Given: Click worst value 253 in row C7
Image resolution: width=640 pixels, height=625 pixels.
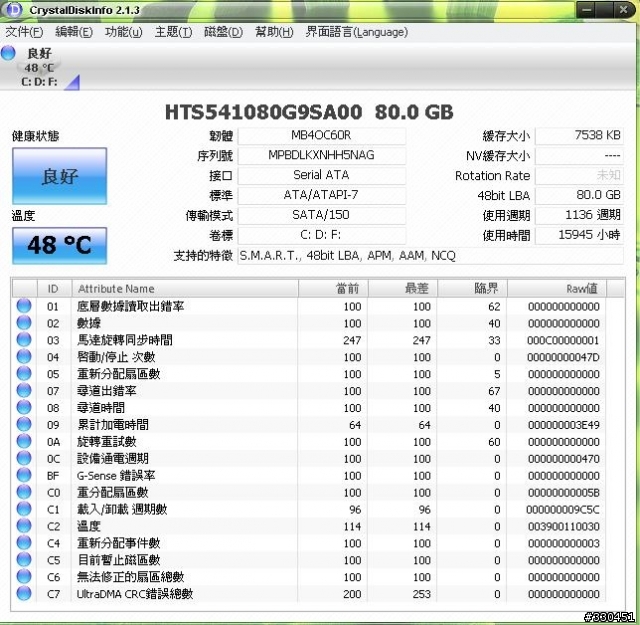Looking at the screenshot, I should pyautogui.click(x=422, y=594).
